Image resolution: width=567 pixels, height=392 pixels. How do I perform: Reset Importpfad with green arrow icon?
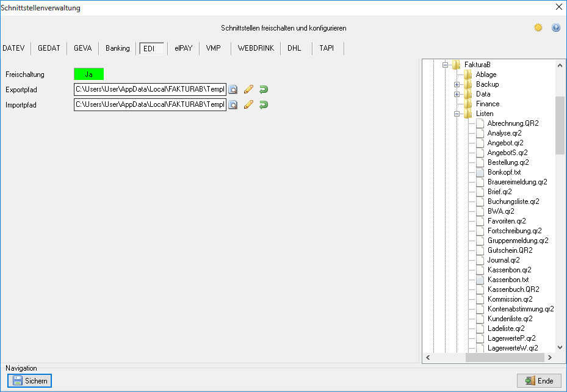(264, 104)
